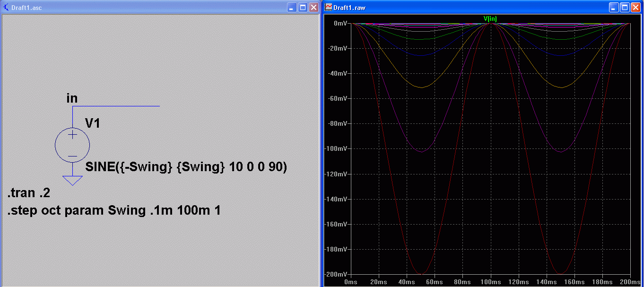644x287 pixels.
Task: Maximize the Draft1.asc schematic window
Action: tap(303, 8)
